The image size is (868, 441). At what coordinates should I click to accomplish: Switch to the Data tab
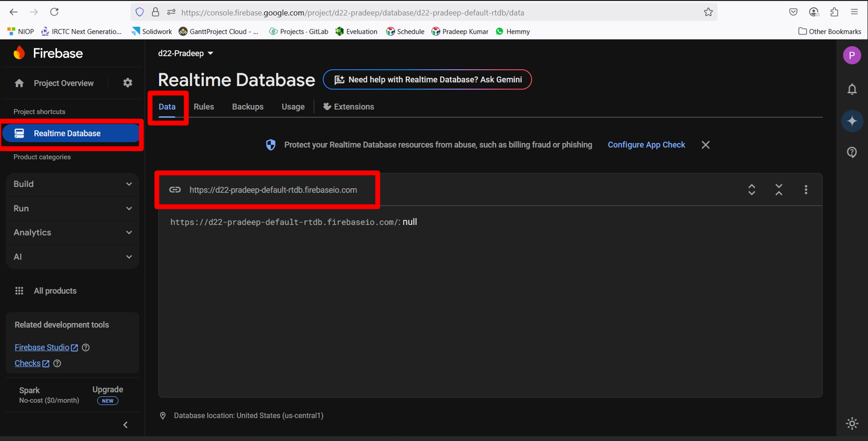[167, 107]
